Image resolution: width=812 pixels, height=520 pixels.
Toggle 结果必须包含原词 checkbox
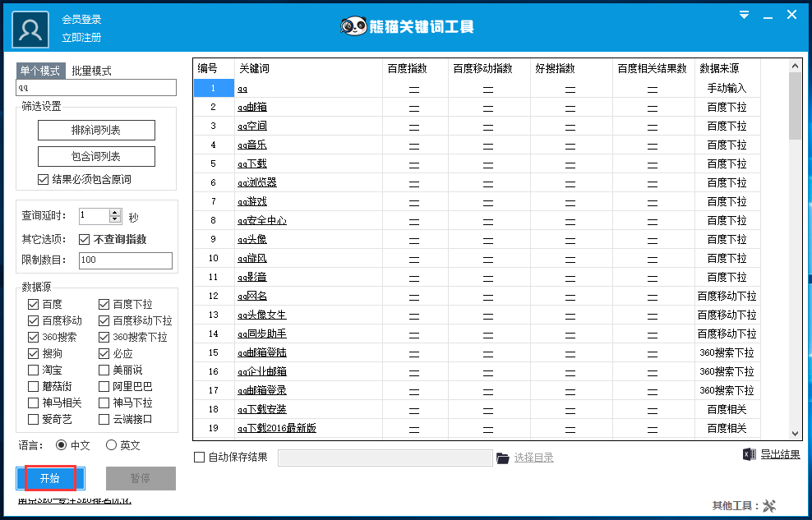[x=43, y=180]
